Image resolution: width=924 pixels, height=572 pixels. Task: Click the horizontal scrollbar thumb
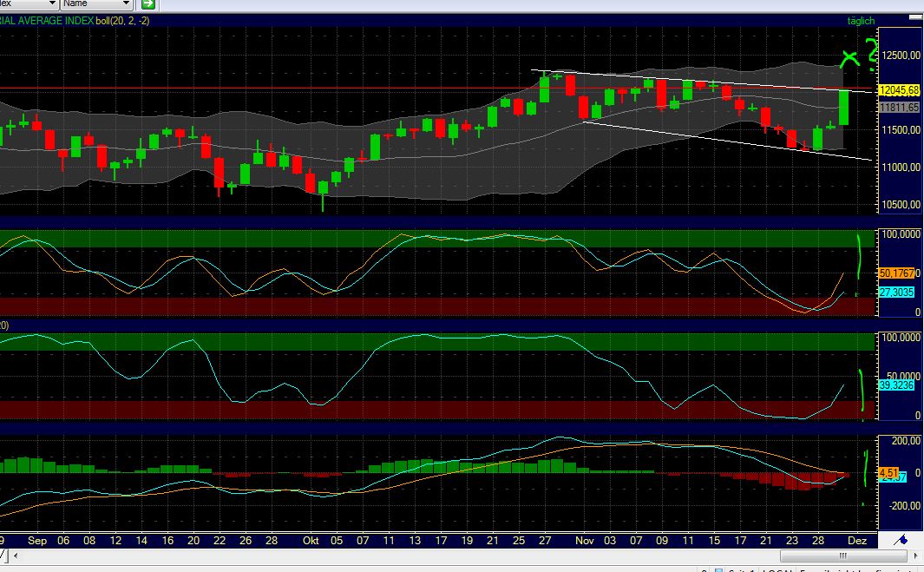tap(843, 556)
